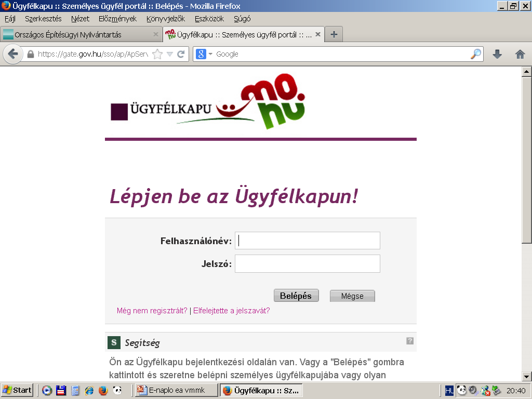
Task: Click the vertical scrollbar thumb
Action: [527, 160]
